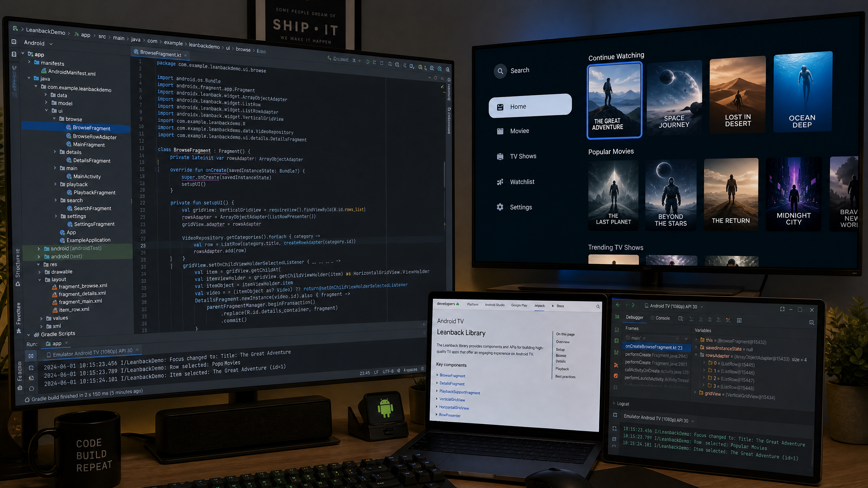Click the folder icon beside 'this' in Variables
868x488 pixels.
click(x=702, y=340)
